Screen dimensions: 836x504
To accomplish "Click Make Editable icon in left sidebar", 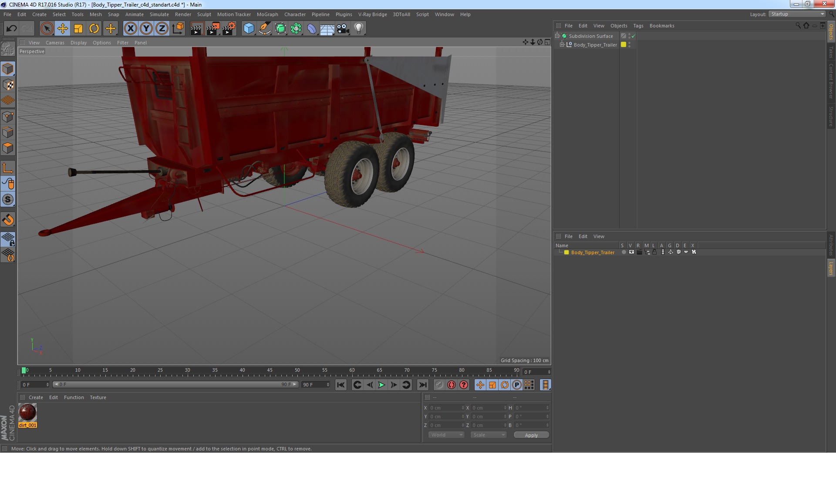I will pos(8,49).
